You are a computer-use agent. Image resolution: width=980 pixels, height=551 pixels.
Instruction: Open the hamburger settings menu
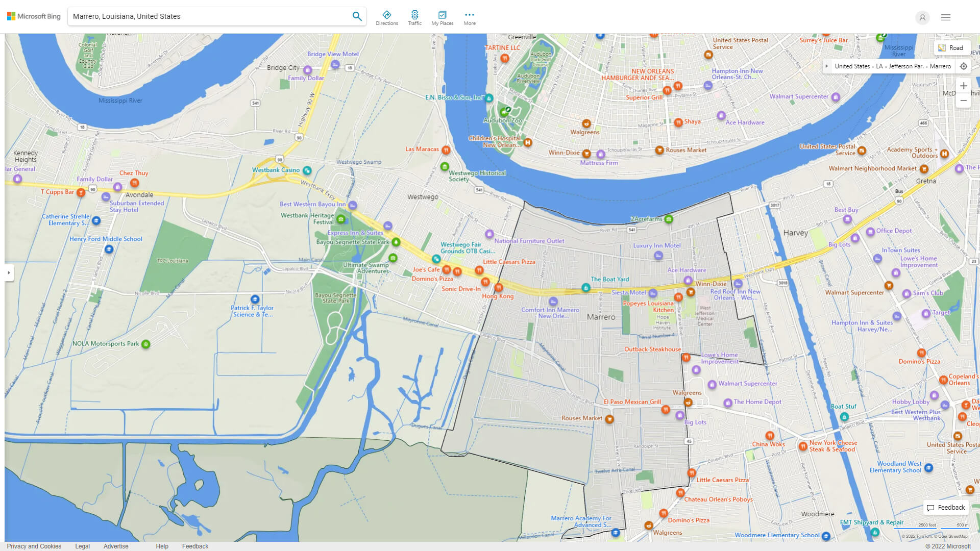click(x=946, y=17)
